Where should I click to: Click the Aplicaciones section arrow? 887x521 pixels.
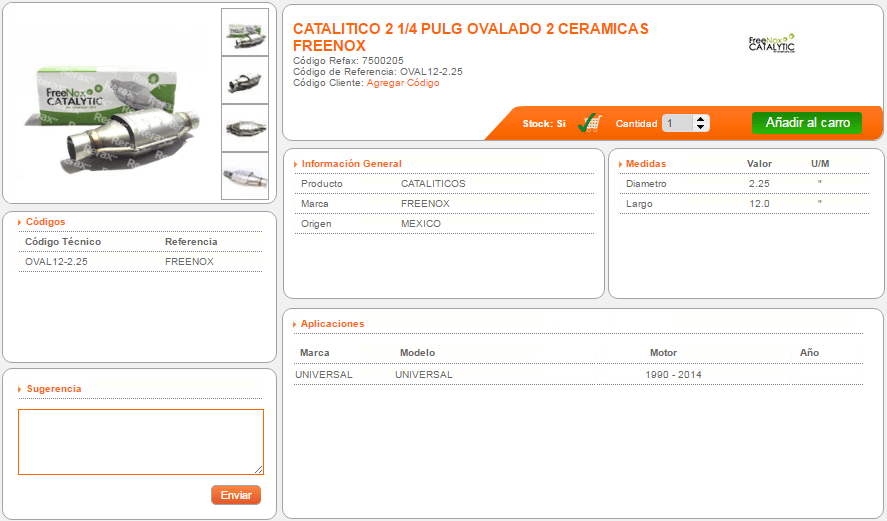(295, 324)
